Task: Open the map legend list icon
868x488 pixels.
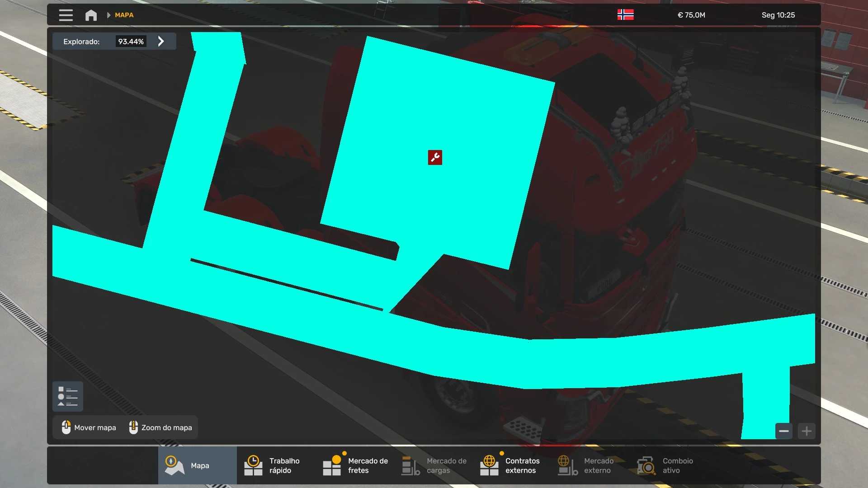Action: pos(68,397)
